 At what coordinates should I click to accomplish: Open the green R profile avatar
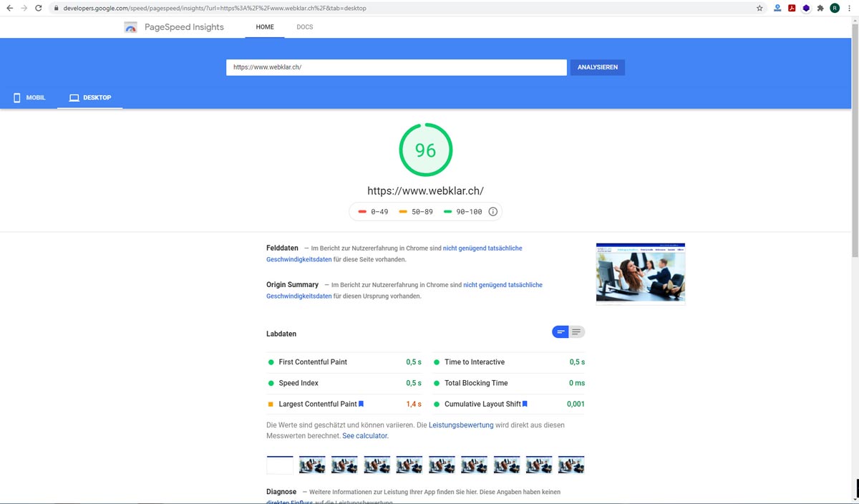(x=835, y=8)
